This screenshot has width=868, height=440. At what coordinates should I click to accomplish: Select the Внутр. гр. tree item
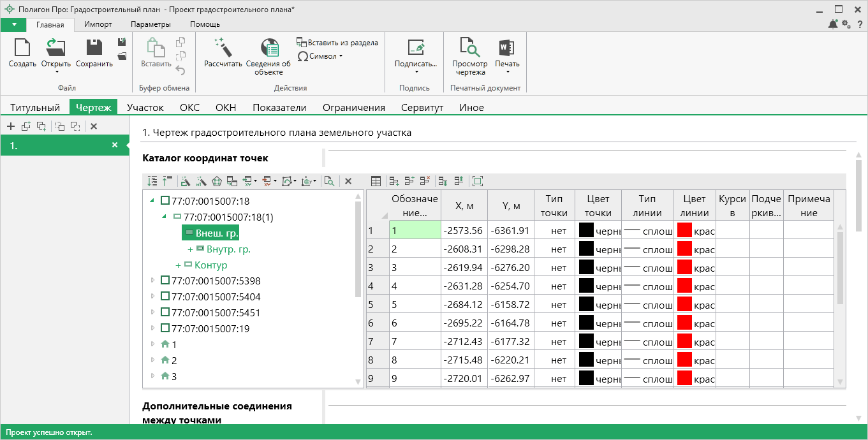tap(228, 249)
